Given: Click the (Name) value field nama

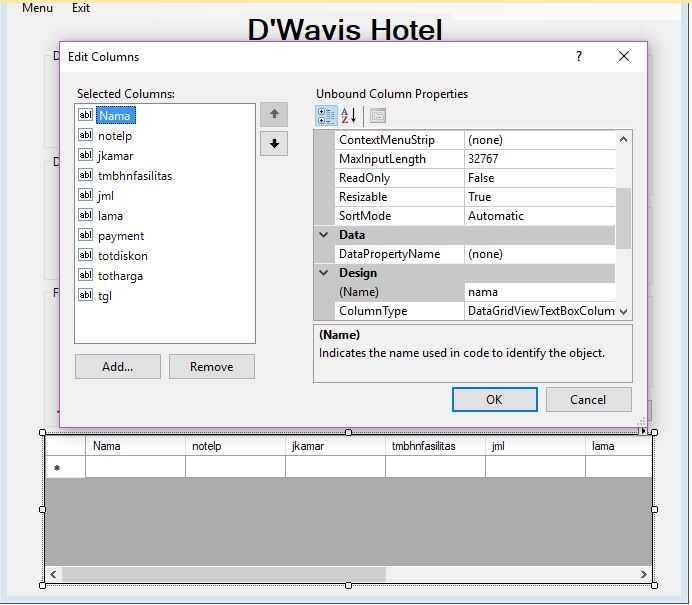Looking at the screenshot, I should [x=539, y=292].
